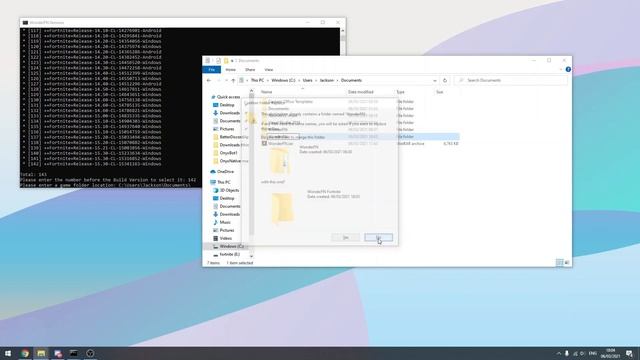This screenshot has width=640, height=360.
Task: Click Documents in the address bar path
Action: pos(351,80)
